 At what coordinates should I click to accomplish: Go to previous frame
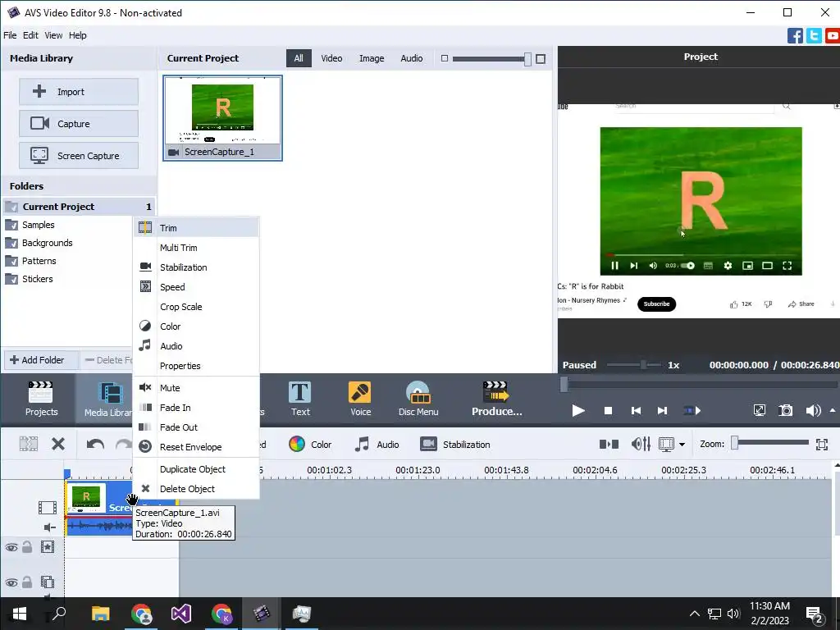point(636,411)
